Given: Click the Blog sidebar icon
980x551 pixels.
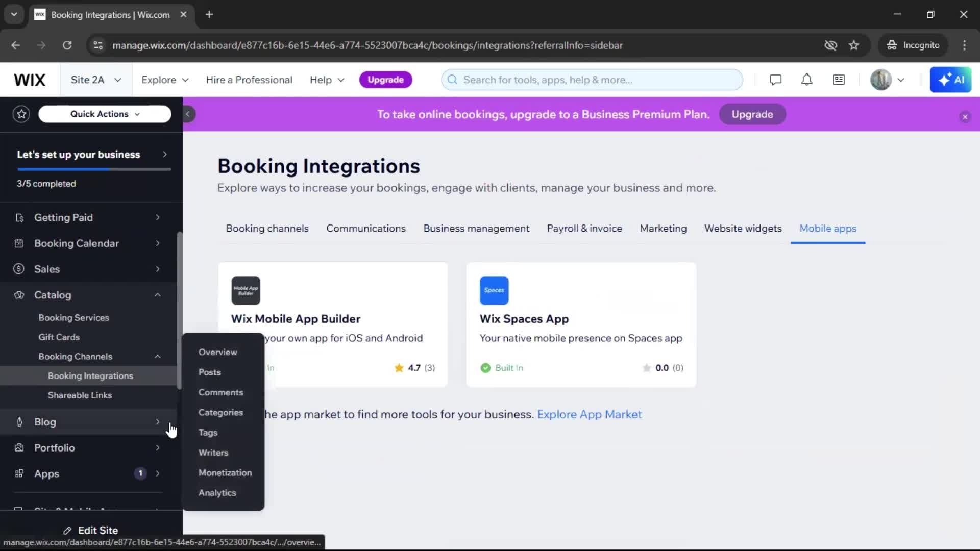Looking at the screenshot, I should coord(19,422).
